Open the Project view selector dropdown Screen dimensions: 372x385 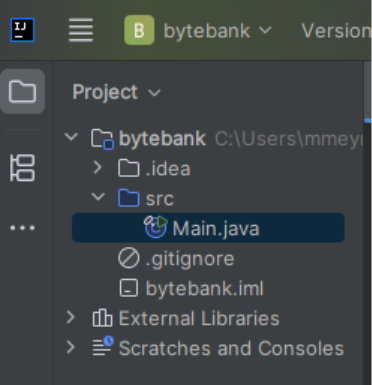[117, 92]
